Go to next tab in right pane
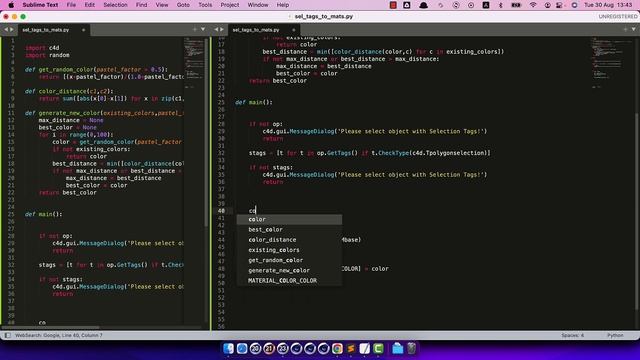The height and width of the screenshot is (360, 640). pyautogui.click(x=222, y=30)
